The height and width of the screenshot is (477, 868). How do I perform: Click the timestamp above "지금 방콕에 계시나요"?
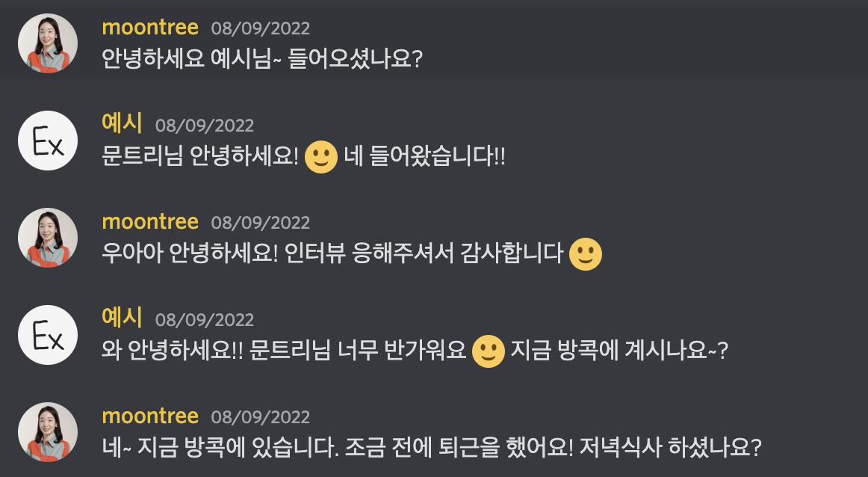click(x=205, y=320)
